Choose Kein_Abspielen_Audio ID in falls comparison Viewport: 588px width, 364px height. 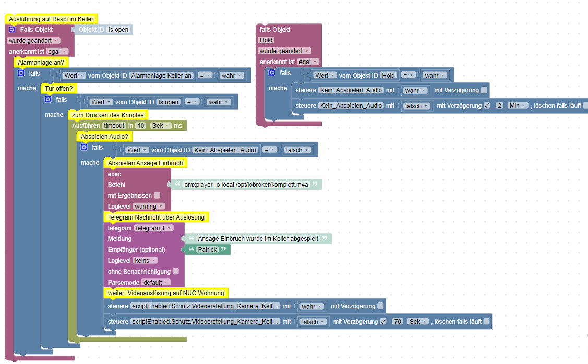point(225,150)
